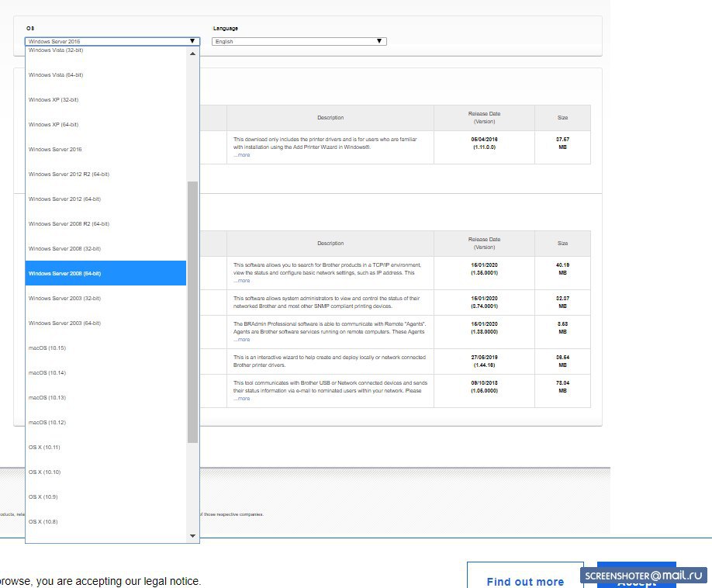
Task: Pick macOS (10.13) option
Action: [105, 398]
